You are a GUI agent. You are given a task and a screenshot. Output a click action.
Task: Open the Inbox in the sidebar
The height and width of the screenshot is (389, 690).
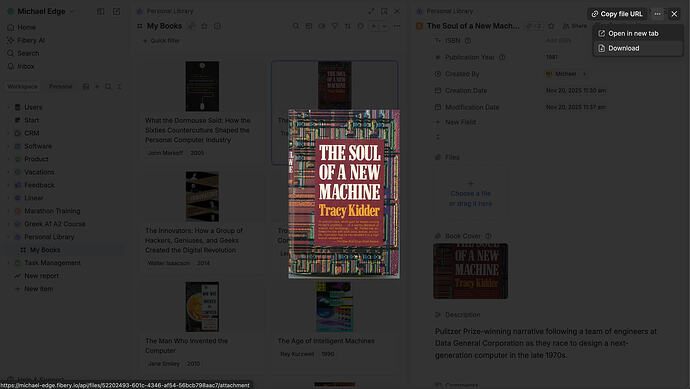coord(20,66)
